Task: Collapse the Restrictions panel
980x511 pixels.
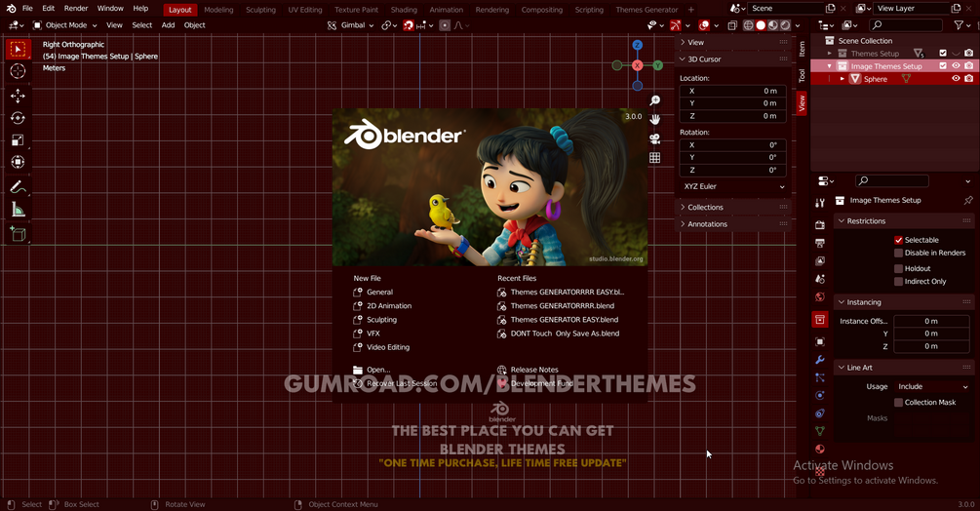Action: point(903,221)
